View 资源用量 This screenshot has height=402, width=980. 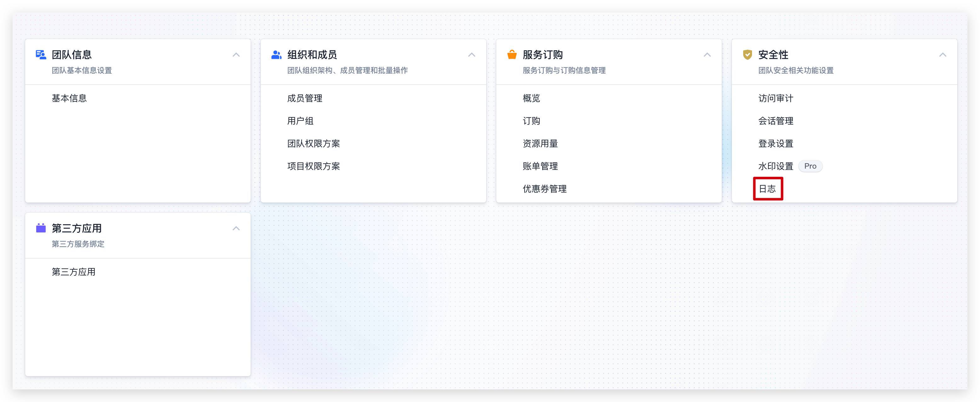(x=540, y=143)
